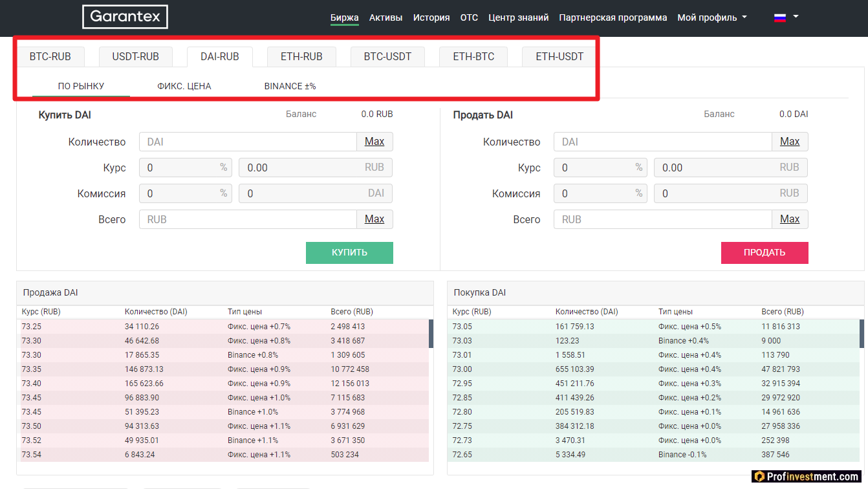
Task: Focus the buy Комиссия DAI field
Action: click(x=316, y=193)
